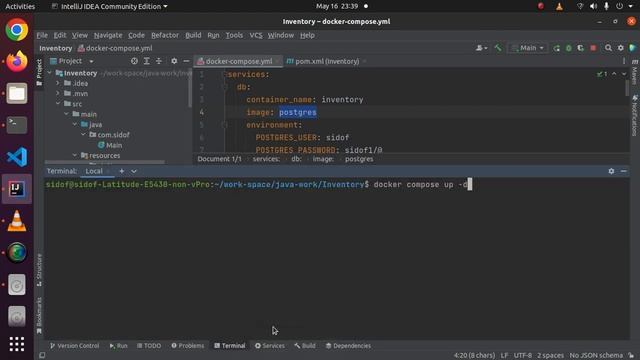Expand all in Project panel toolbar
This screenshot has width=640, height=360.
(x=147, y=61)
